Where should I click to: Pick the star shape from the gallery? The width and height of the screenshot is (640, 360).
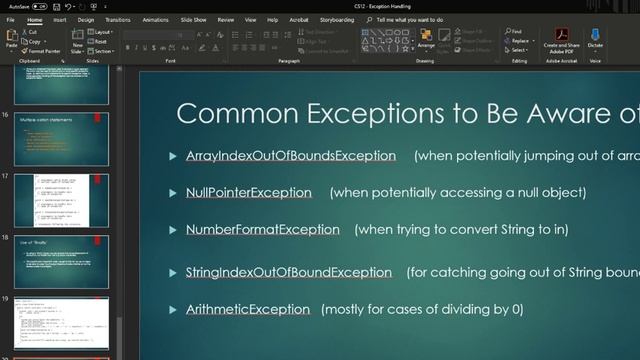coord(405,49)
